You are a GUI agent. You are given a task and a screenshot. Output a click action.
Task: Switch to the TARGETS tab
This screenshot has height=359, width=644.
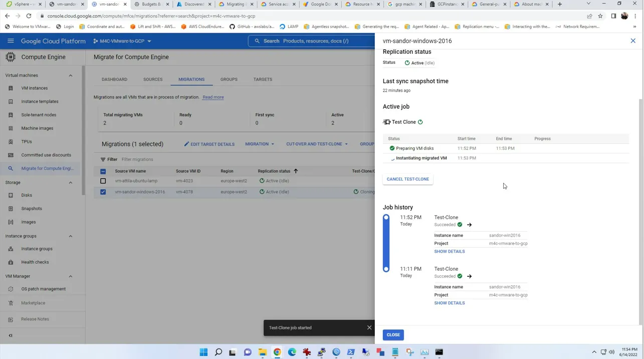tap(263, 79)
